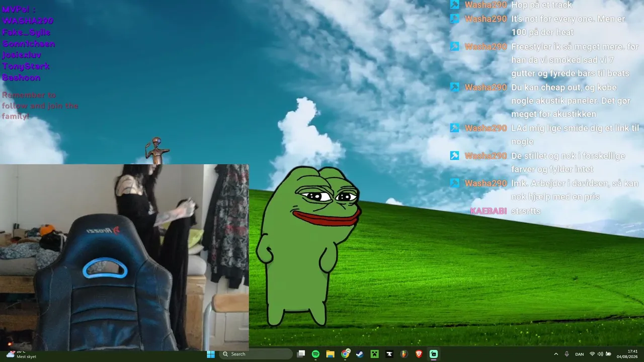This screenshot has height=362, width=644.
Task: Click TonyStark in the MVPs list
Action: (26, 66)
